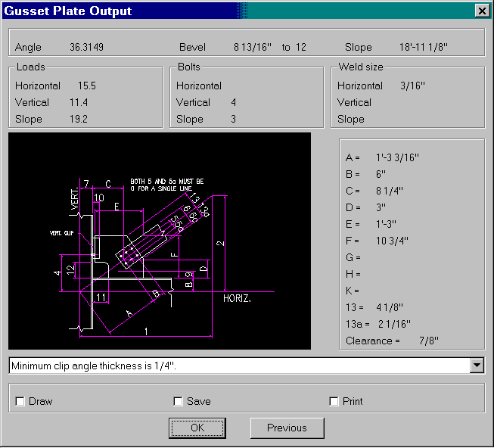The width and height of the screenshot is (494, 448).
Task: Click the Clearance value 7/8"
Action: click(429, 341)
